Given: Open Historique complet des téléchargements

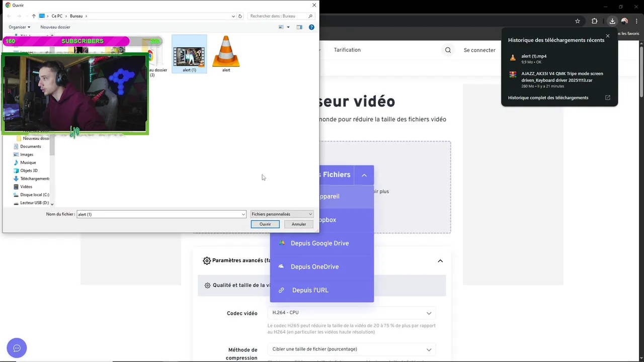Looking at the screenshot, I should pyautogui.click(x=548, y=98).
